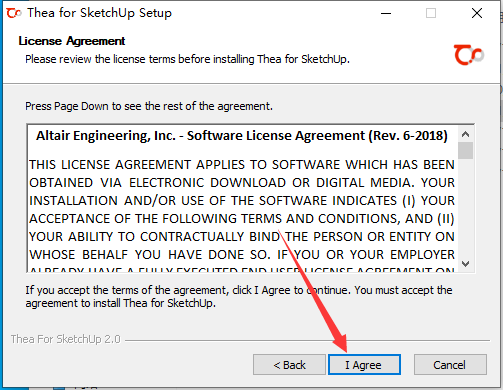Click the license agreement scrollbar thumb
The image size is (503, 390).
click(x=466, y=151)
